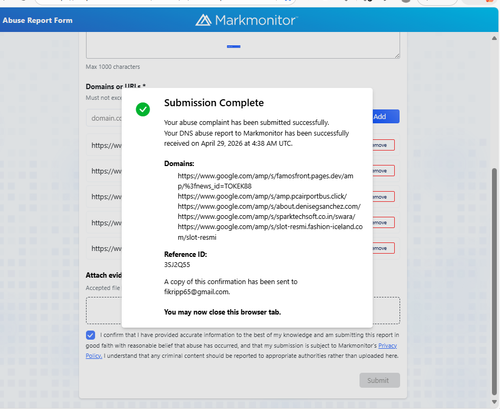The height and width of the screenshot is (409, 500).
Task: Remove the third URL in the list
Action: [383, 197]
